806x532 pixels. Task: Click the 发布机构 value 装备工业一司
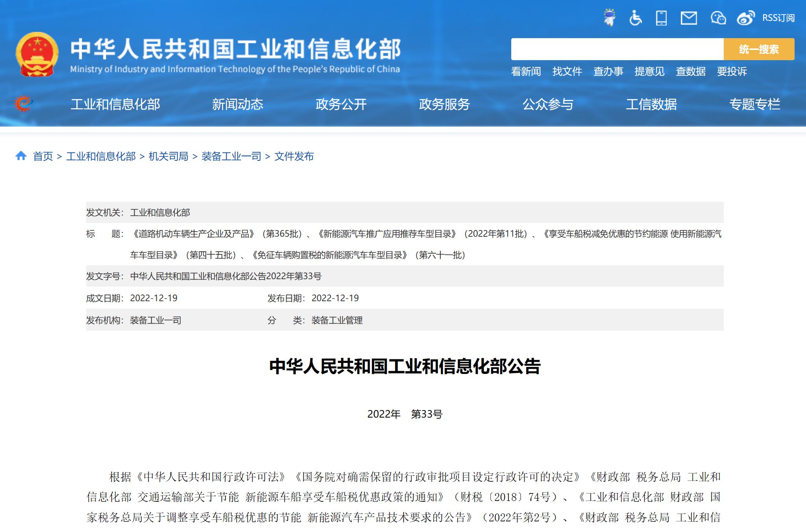tap(155, 320)
